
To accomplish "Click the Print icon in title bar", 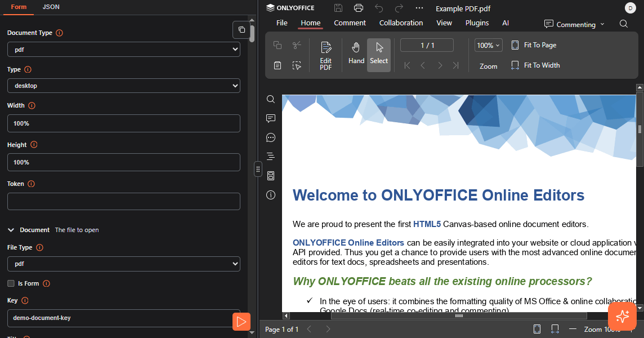I will (359, 8).
